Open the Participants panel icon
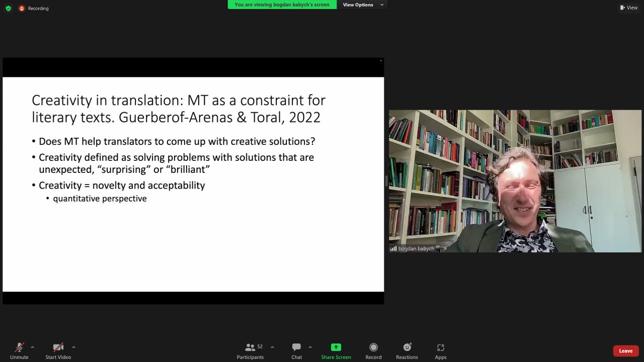Viewport: 644px width, 362px height. click(x=250, y=347)
